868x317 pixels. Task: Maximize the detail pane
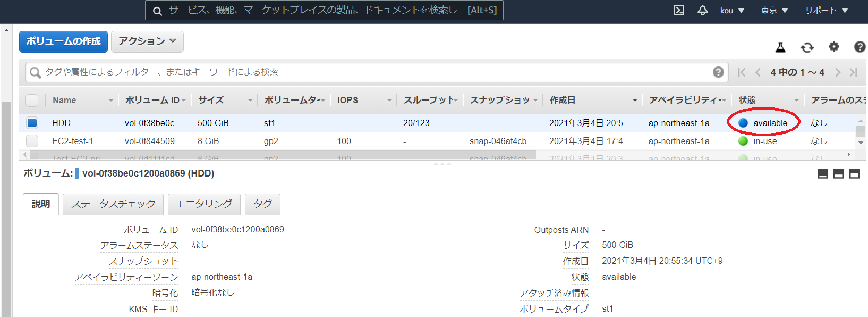(855, 174)
